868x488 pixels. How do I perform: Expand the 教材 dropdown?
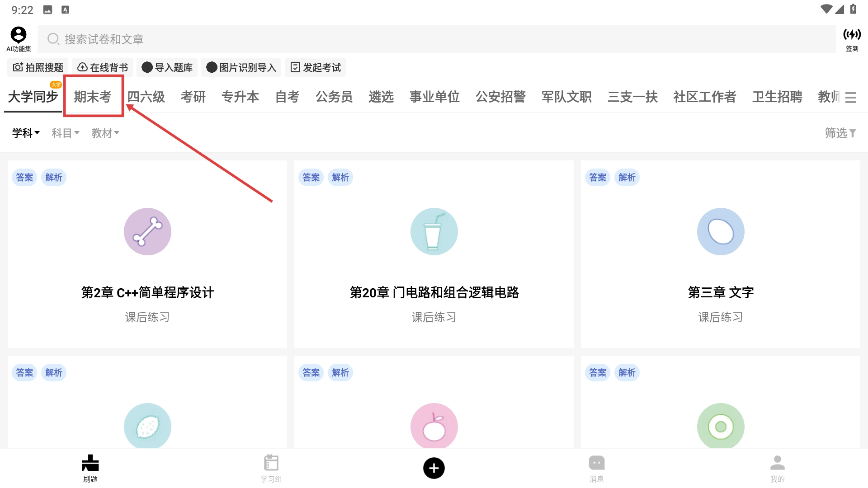pyautogui.click(x=105, y=133)
